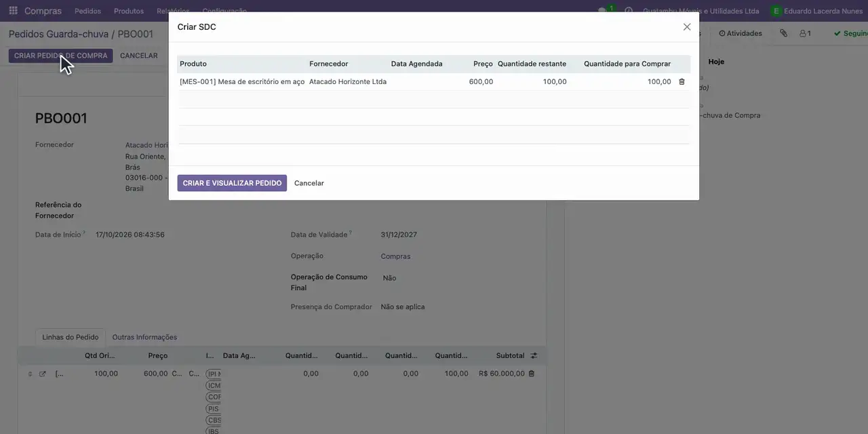Click Data Agendada column header in dialog
Screen dimensions: 868x434
click(416, 64)
